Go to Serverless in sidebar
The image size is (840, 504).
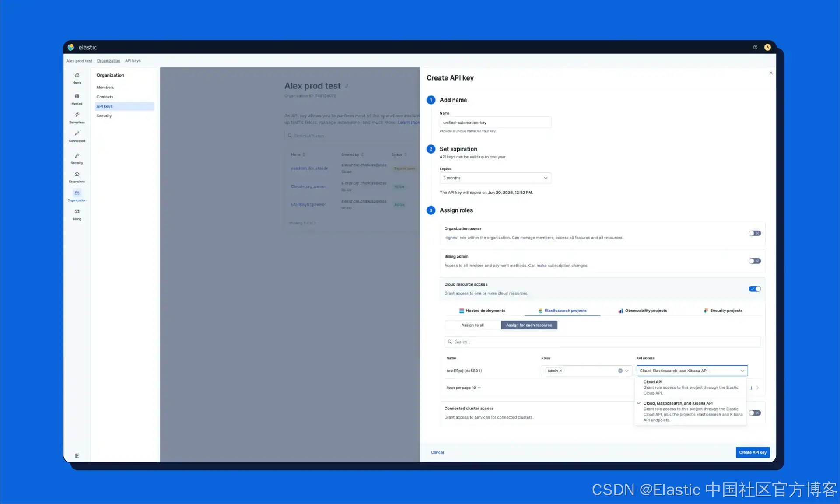77,118
